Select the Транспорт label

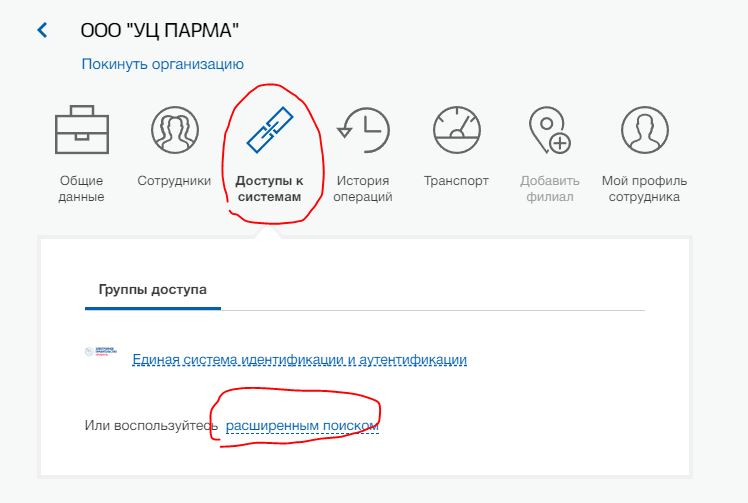click(456, 181)
